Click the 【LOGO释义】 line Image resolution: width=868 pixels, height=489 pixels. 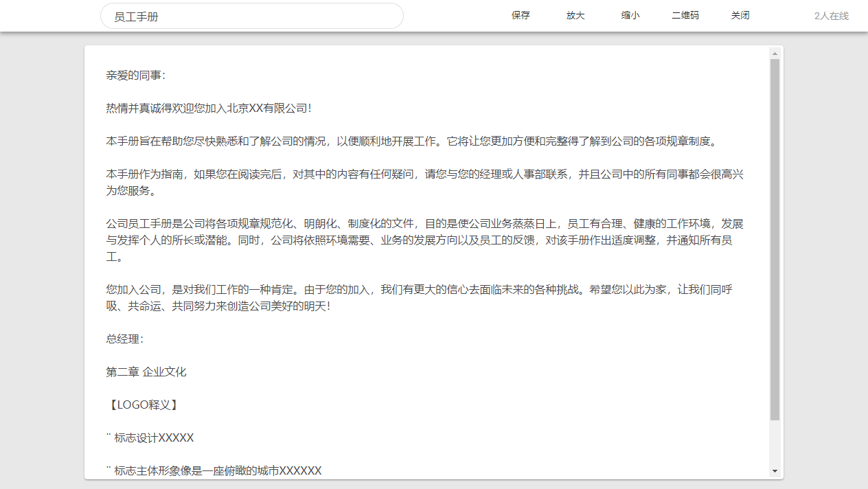tap(143, 405)
